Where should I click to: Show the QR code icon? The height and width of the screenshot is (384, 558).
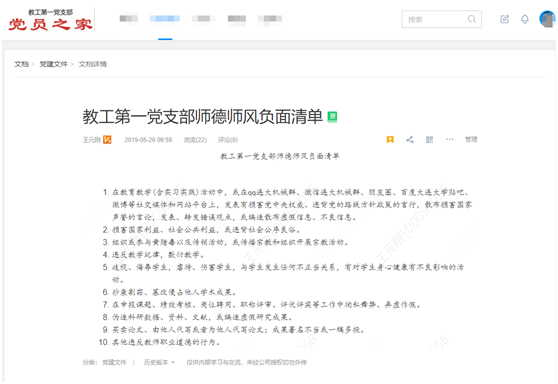tap(430, 140)
